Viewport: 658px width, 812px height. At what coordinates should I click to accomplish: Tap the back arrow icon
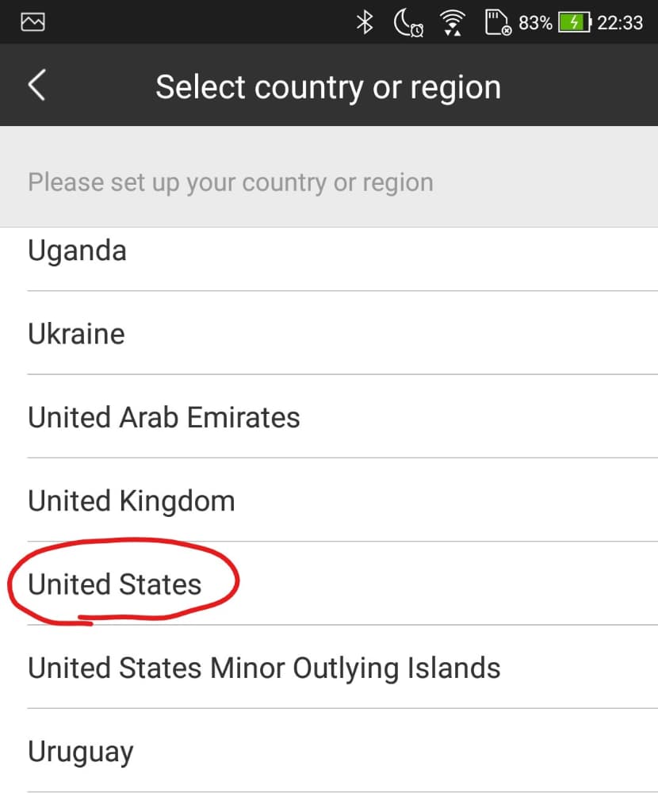[x=36, y=85]
